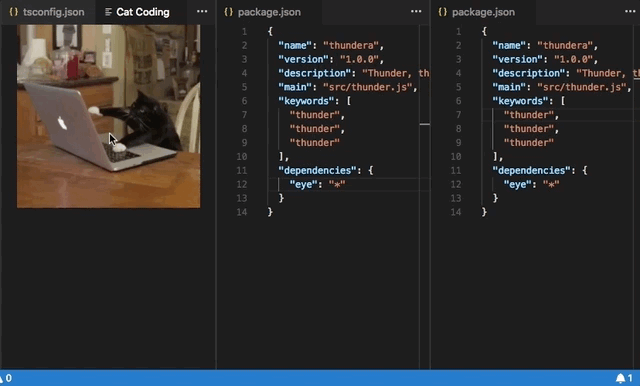Screen dimensions: 640x386
Task: Click the warnings count in status bar
Action: coord(6,378)
